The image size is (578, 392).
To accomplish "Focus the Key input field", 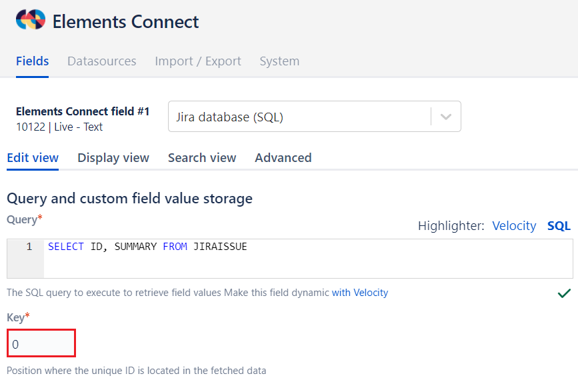I will pos(41,344).
